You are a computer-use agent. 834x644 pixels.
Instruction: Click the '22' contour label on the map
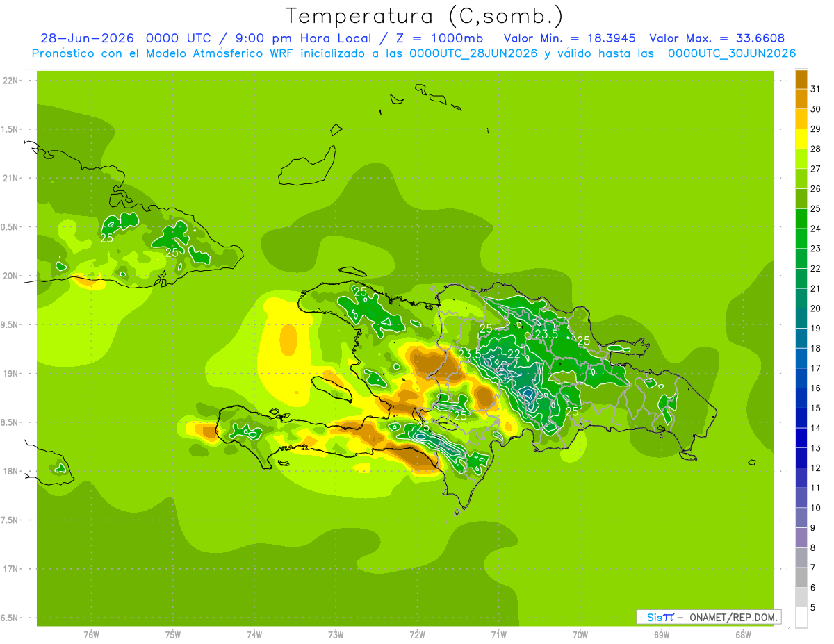tap(514, 354)
